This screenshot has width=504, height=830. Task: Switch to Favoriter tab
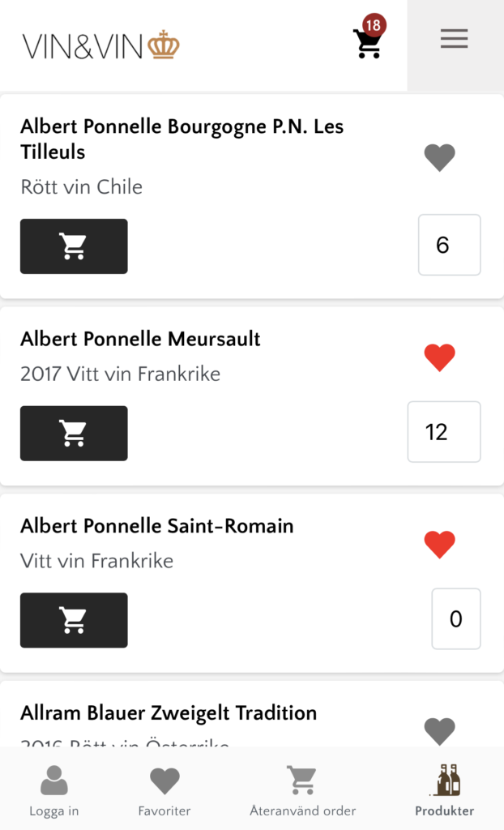[164, 790]
